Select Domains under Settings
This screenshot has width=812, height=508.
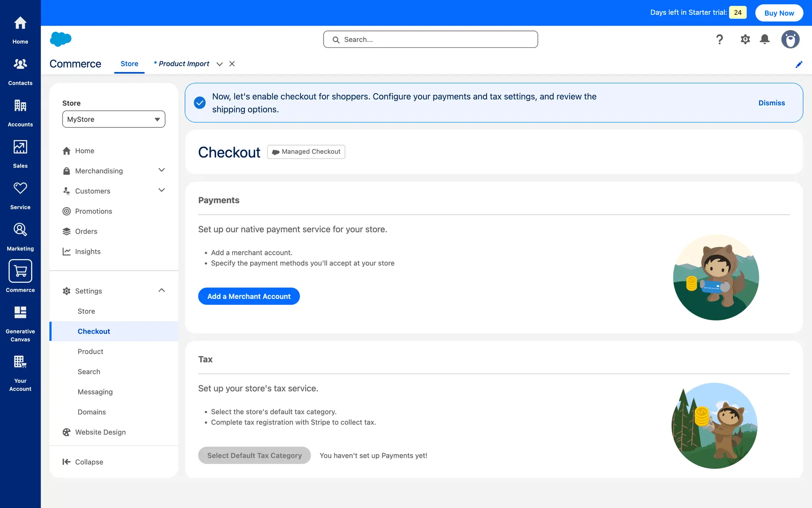[x=92, y=412]
